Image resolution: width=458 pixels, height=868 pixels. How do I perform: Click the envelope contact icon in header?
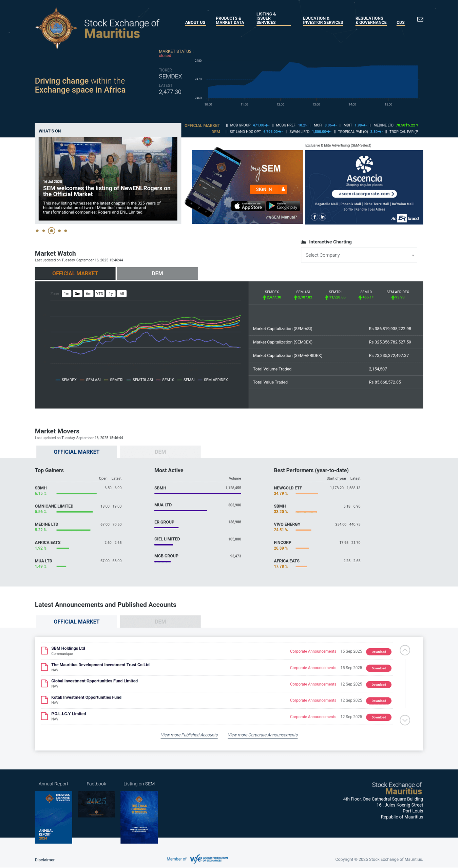coord(420,19)
